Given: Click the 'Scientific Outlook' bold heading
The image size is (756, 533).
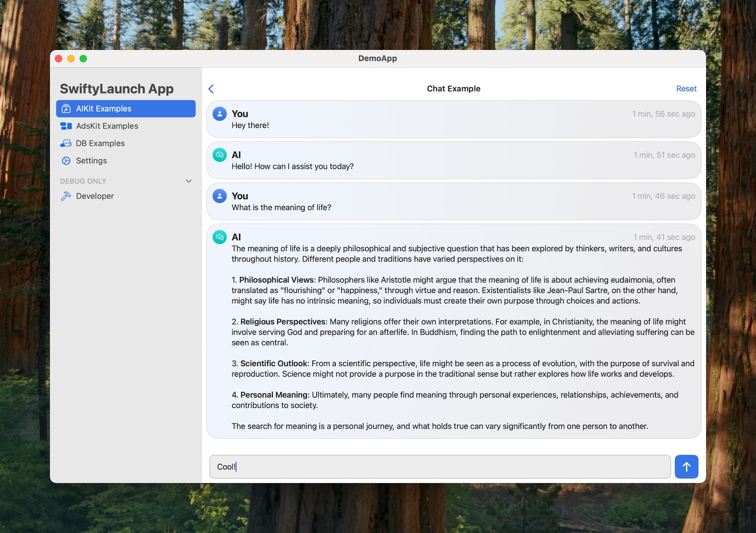Looking at the screenshot, I should 273,364.
